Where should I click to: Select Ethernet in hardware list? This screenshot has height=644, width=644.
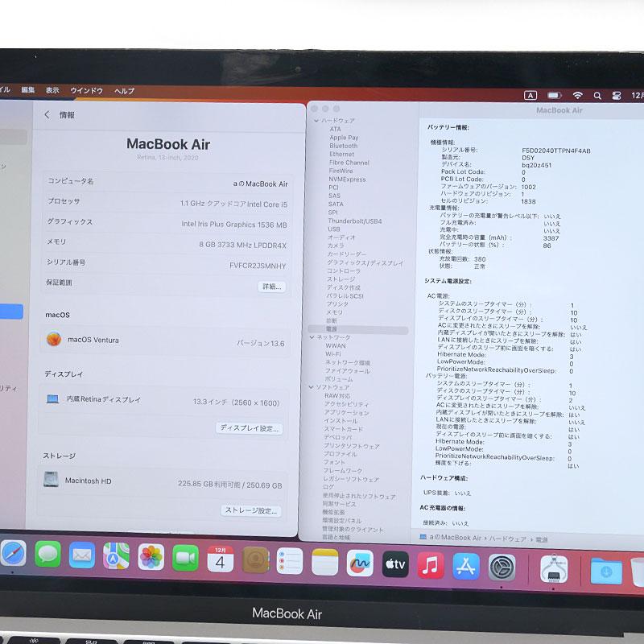click(x=341, y=154)
